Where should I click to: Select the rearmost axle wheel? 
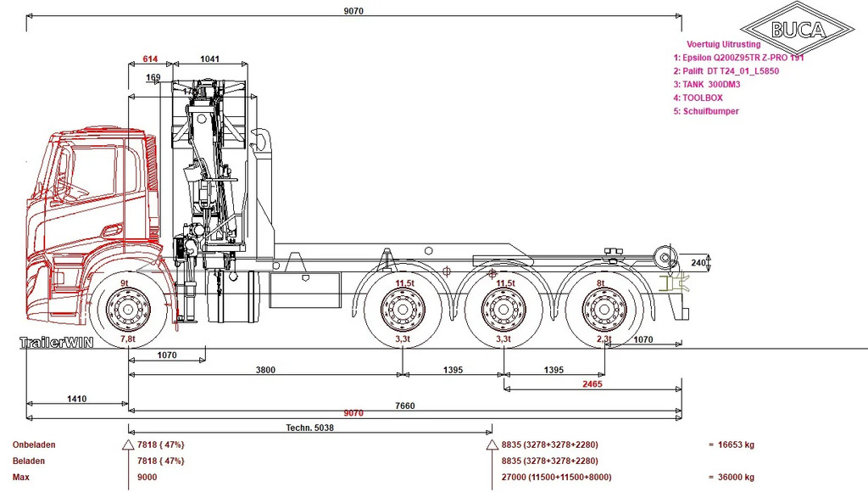point(604,309)
